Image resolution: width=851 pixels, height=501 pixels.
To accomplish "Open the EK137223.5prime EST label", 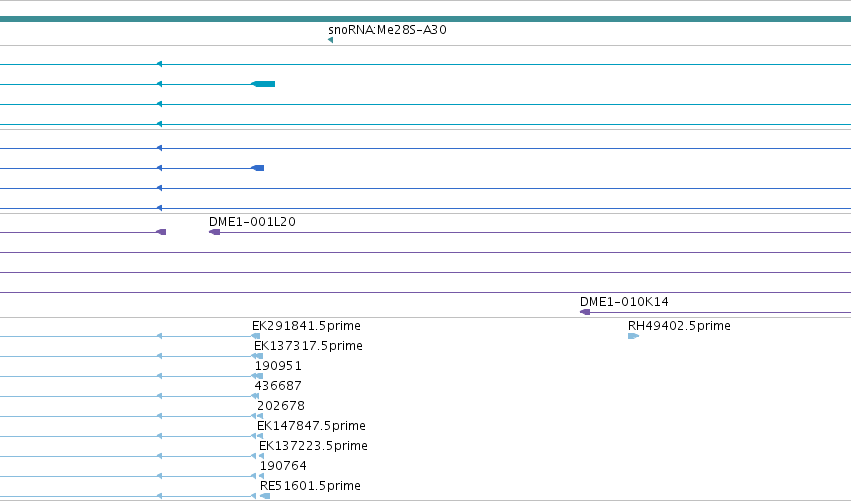I will coord(313,446).
